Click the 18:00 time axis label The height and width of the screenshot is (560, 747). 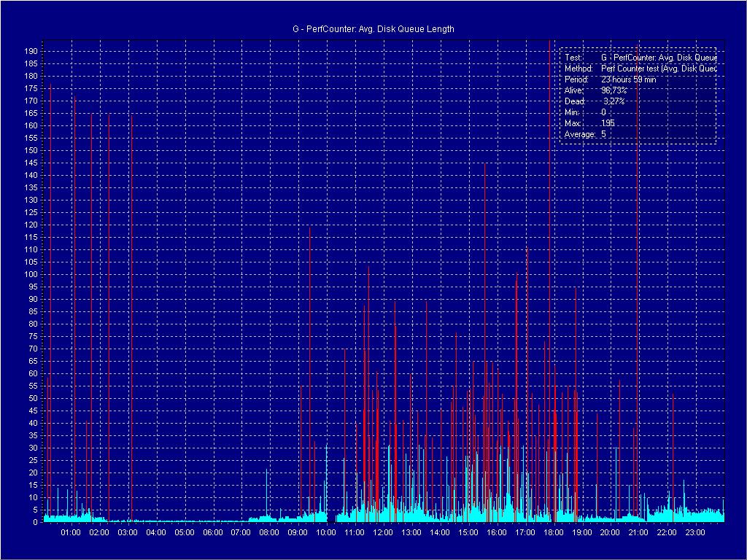(x=553, y=533)
